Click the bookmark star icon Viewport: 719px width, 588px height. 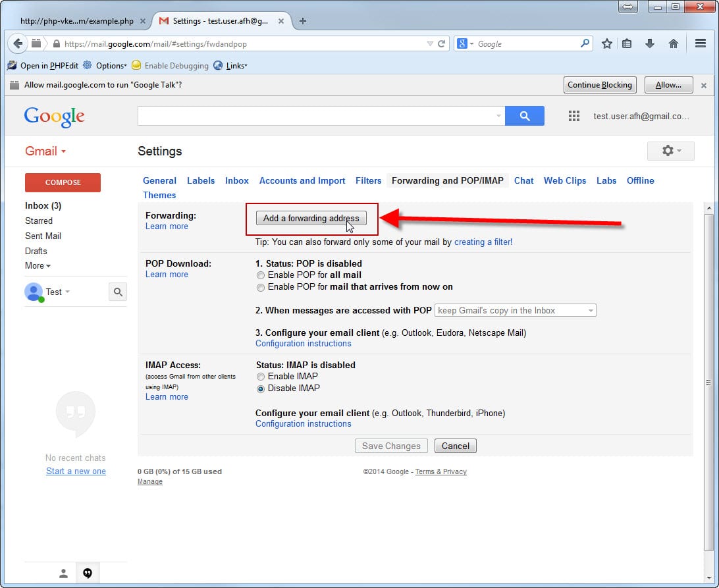point(606,43)
